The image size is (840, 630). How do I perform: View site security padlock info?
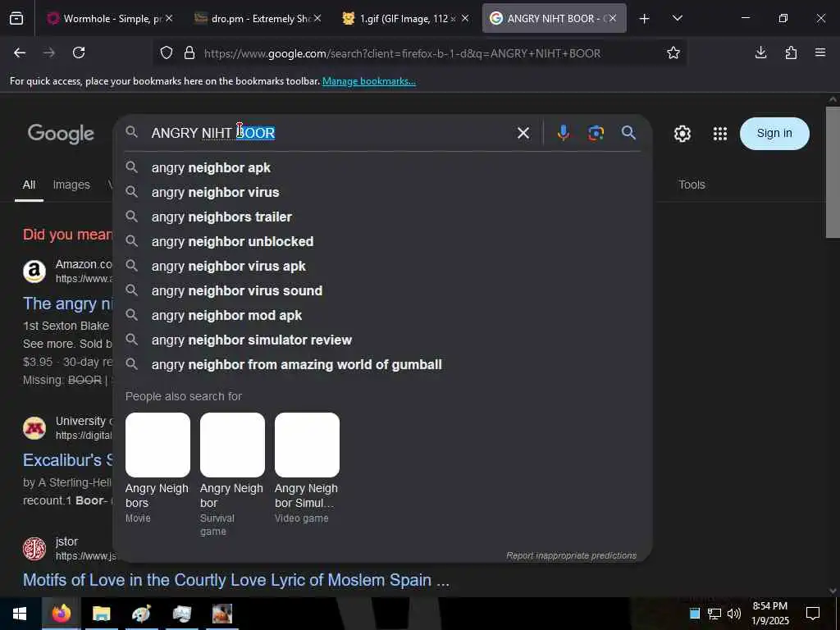(189, 53)
